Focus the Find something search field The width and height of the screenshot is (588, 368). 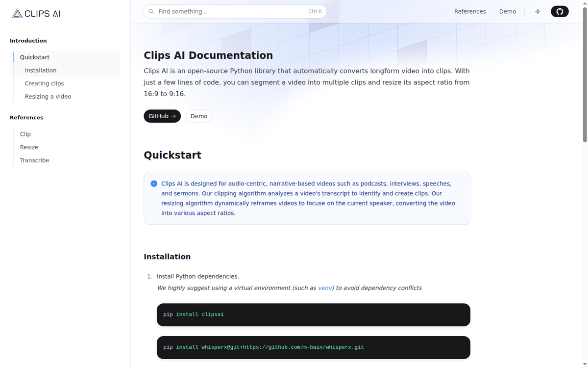click(235, 11)
